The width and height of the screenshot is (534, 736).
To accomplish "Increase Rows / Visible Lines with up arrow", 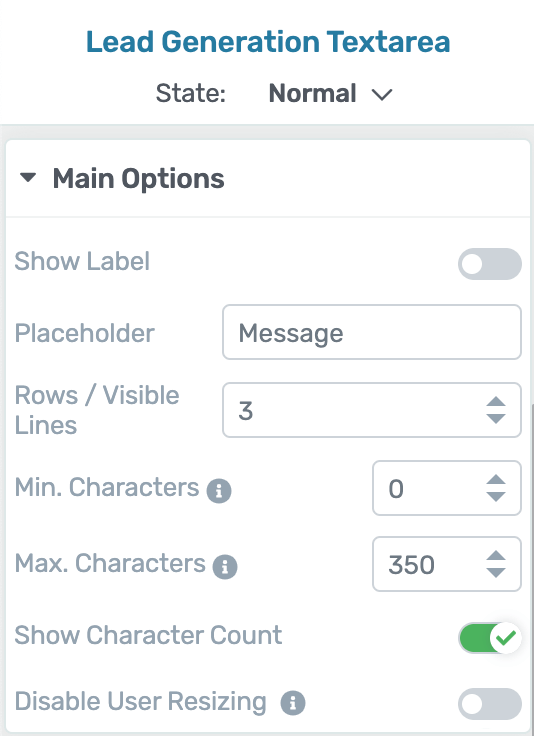I will click(496, 402).
